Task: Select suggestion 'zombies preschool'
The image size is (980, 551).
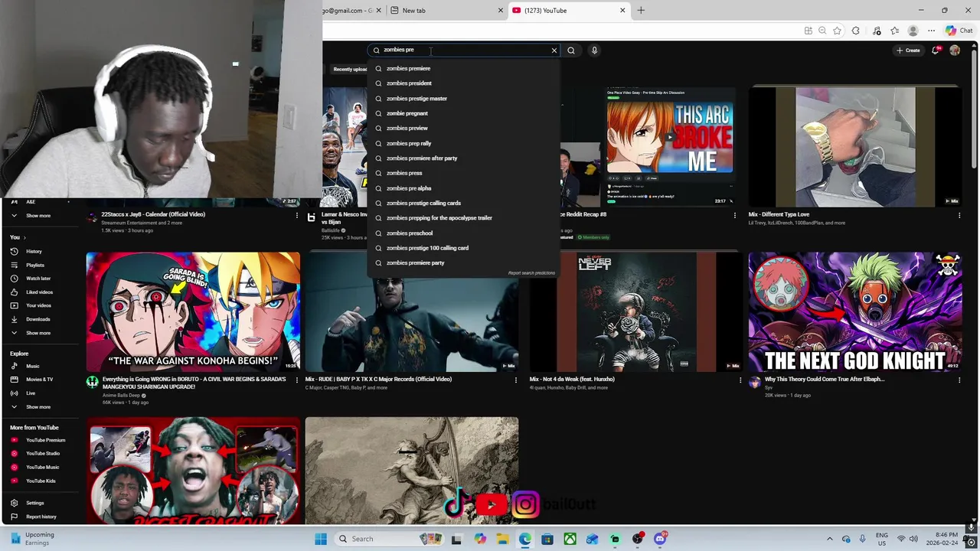Action: [x=463, y=233]
